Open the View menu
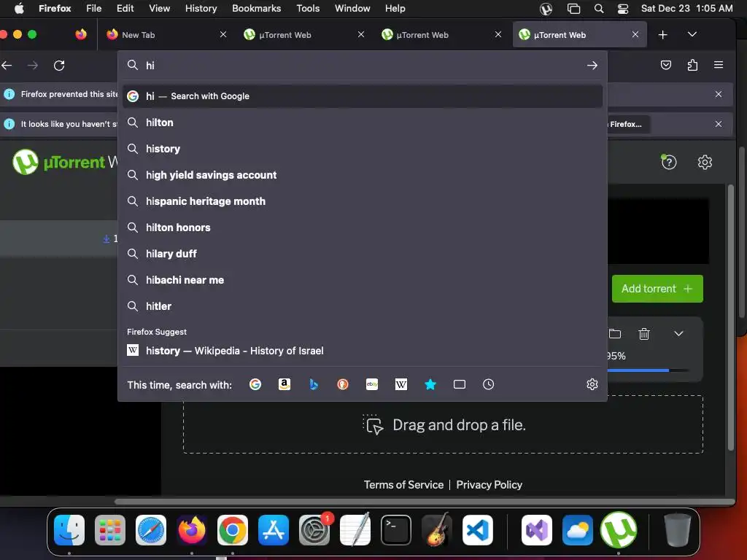 pyautogui.click(x=159, y=9)
